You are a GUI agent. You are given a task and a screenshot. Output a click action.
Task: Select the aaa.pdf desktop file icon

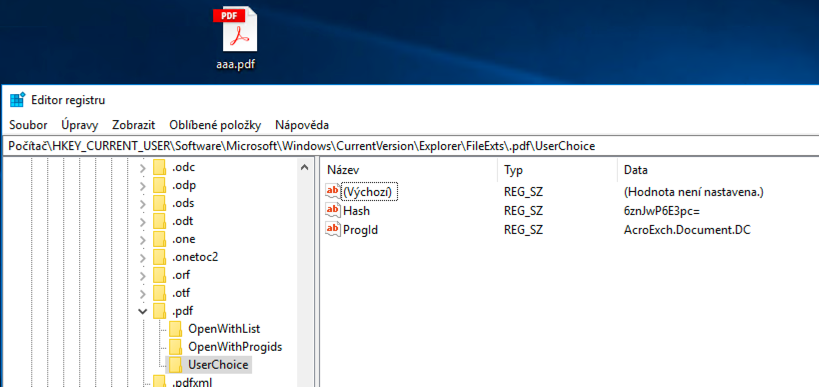236,38
